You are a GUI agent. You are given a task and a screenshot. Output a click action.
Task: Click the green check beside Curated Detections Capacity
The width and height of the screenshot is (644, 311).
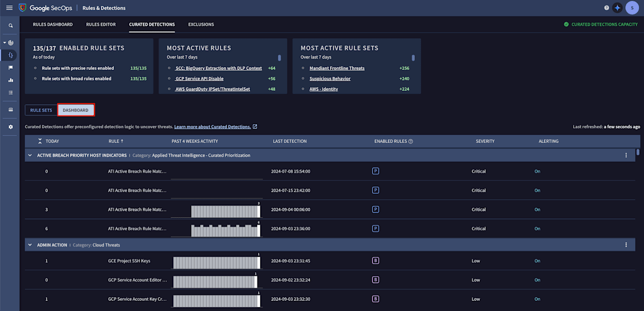(566, 24)
